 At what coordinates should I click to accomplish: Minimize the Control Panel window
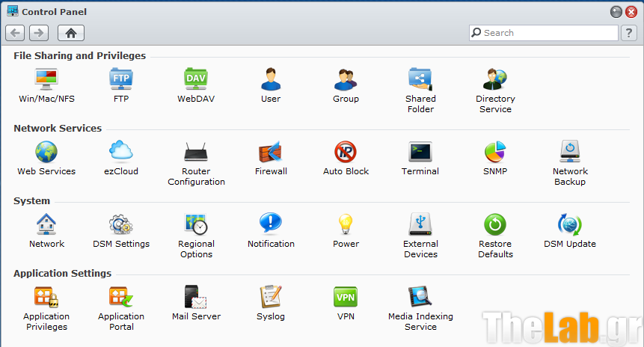pos(616,12)
